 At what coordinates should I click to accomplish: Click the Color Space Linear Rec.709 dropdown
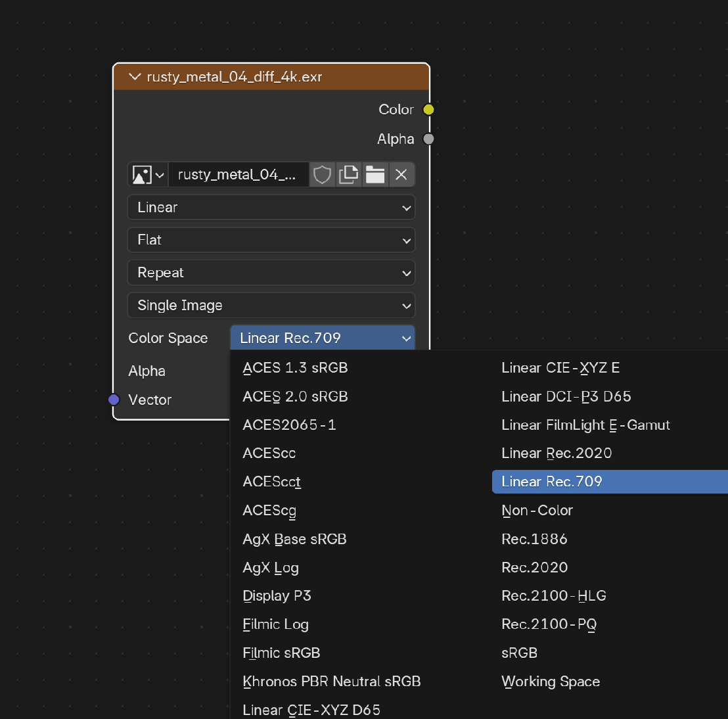[323, 338]
